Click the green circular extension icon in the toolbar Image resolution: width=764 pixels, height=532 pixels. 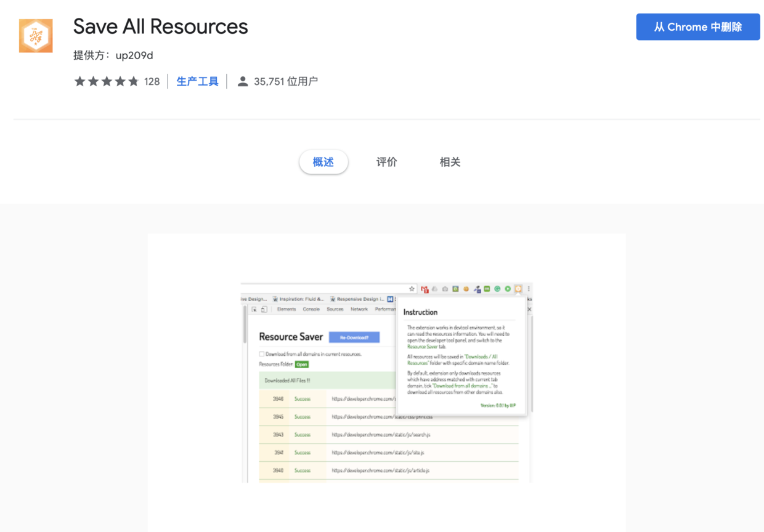coord(497,289)
